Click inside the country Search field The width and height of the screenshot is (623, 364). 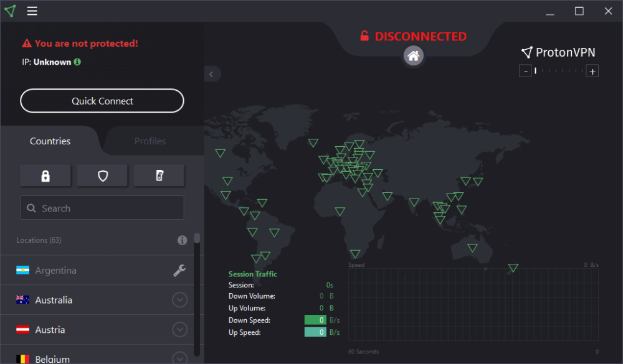[x=102, y=208]
